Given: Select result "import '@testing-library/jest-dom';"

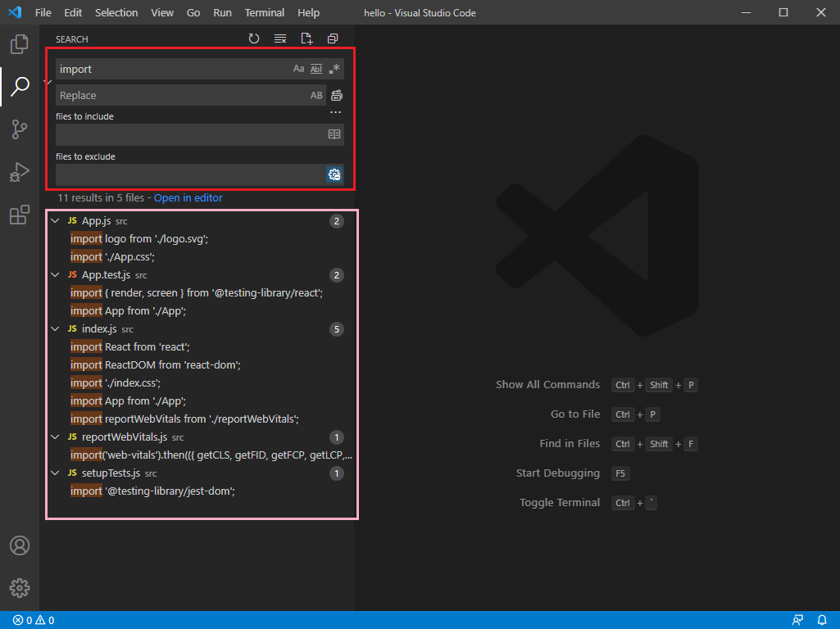Looking at the screenshot, I should 199,491.
